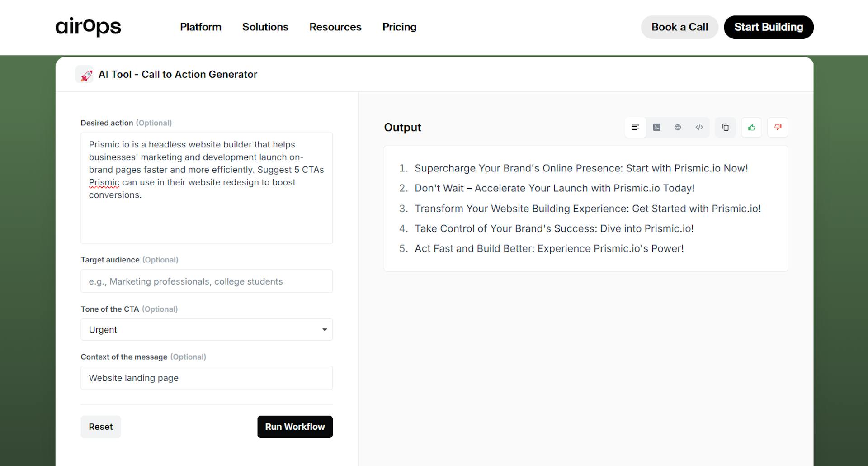
Task: Click the Book a Call button
Action: (x=679, y=27)
